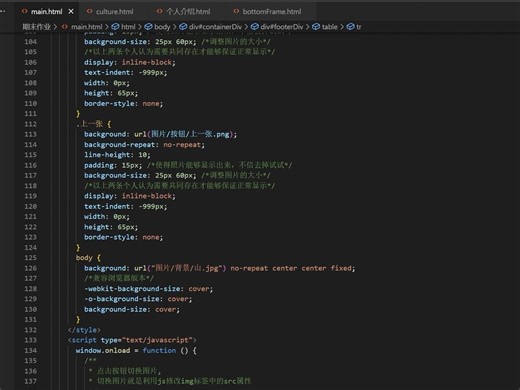Click the div#footerDiv breadcrumb
Screen dimensions: 520x390
(x=282, y=27)
